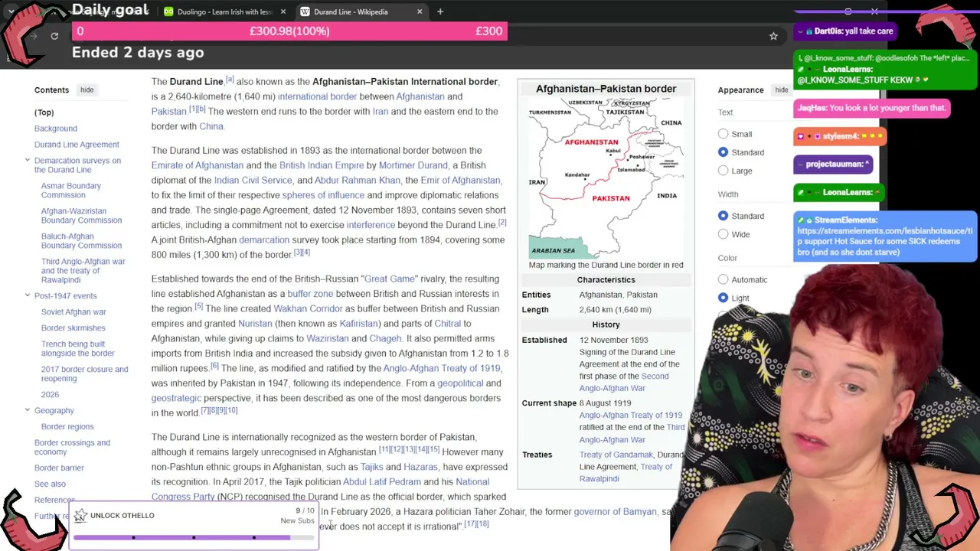Image resolution: width=980 pixels, height=551 pixels.
Task: Switch to the Duolingo tab
Action: [x=224, y=11]
